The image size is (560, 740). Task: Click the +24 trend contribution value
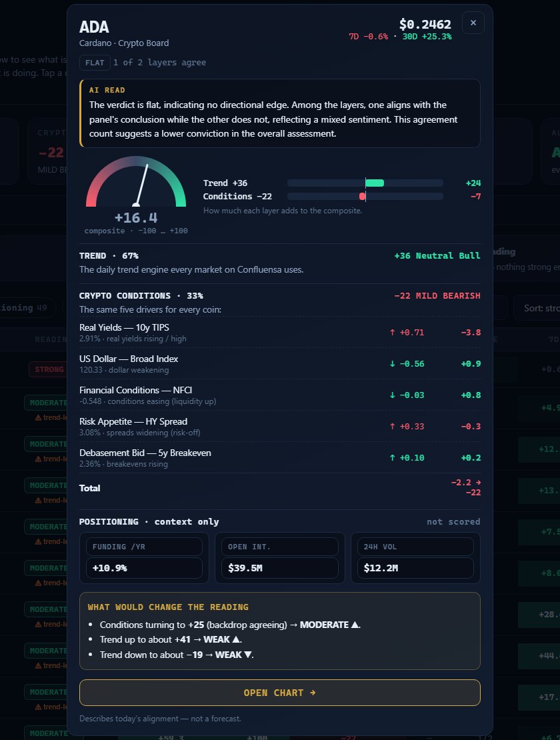[x=473, y=183]
